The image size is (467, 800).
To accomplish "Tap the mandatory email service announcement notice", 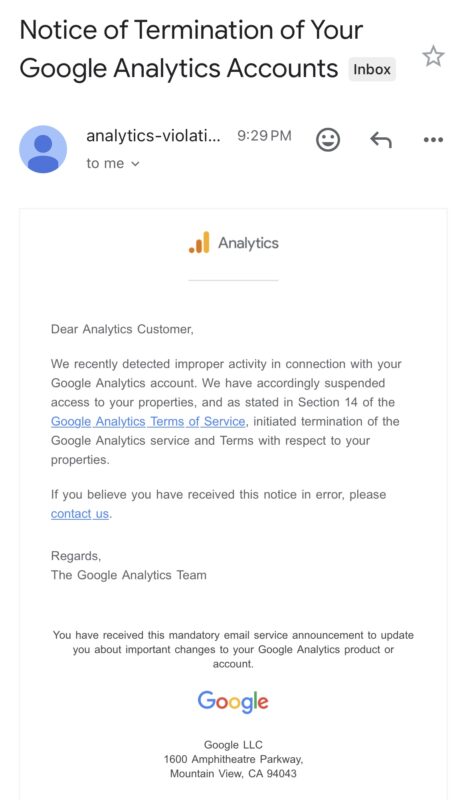I will point(233,649).
